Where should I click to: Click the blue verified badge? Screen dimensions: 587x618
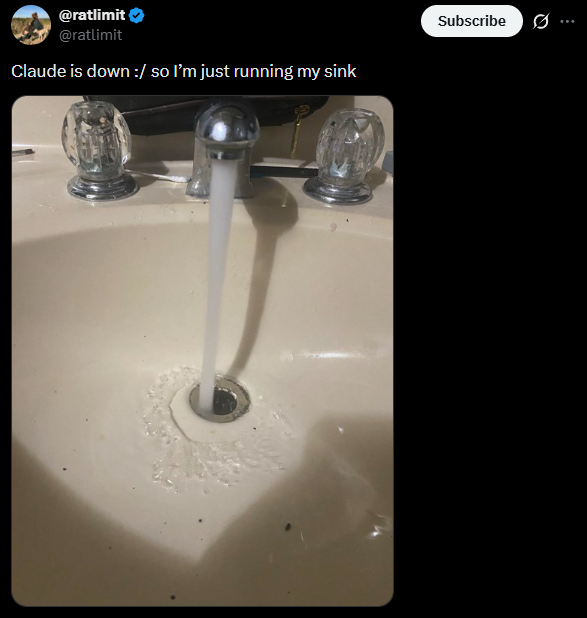point(136,16)
